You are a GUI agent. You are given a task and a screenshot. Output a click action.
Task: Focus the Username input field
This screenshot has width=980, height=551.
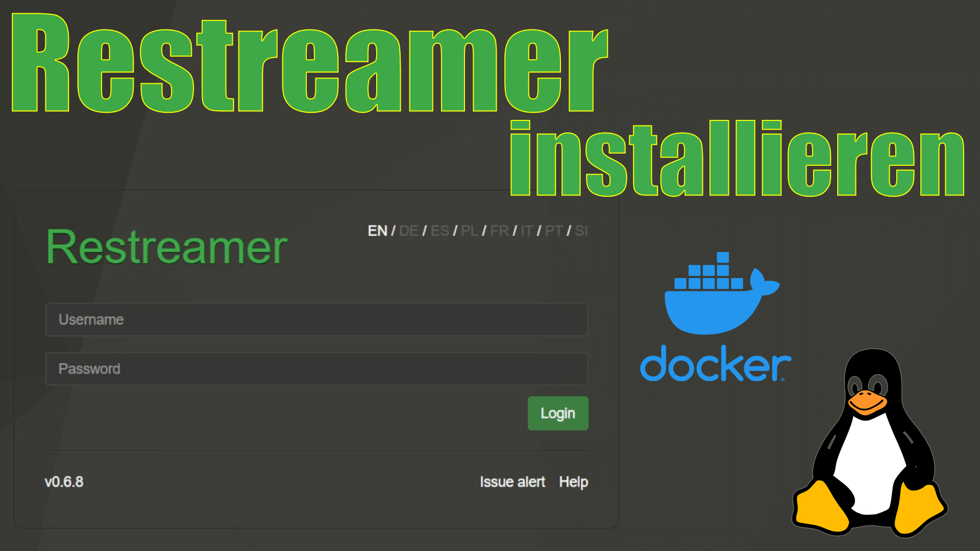point(316,320)
